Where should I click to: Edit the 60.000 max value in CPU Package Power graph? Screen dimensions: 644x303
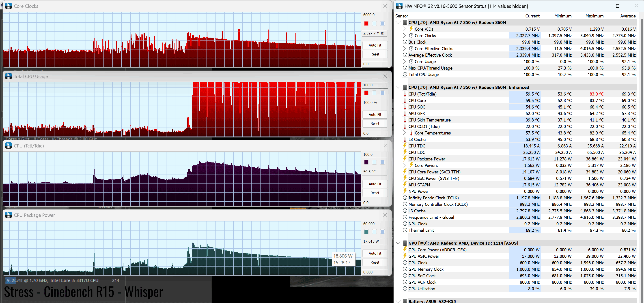374,224
